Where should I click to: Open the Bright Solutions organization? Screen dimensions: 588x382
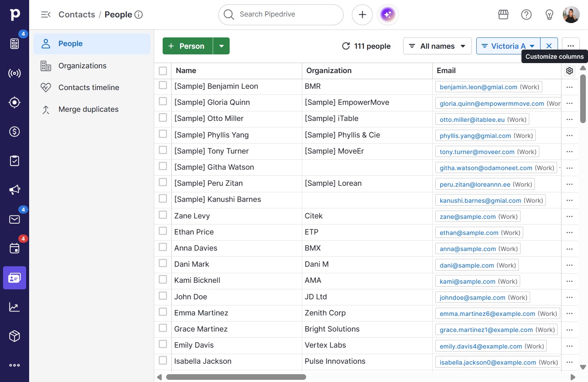click(x=332, y=329)
